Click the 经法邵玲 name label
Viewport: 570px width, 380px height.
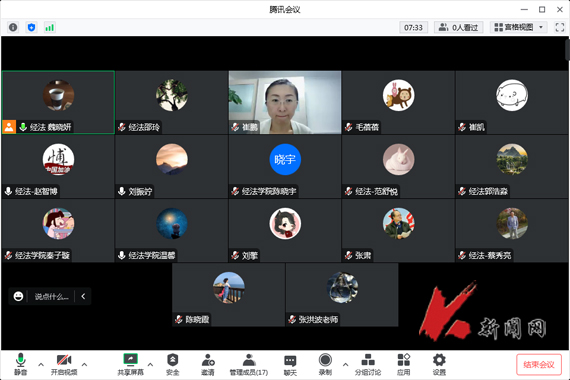[x=144, y=127]
